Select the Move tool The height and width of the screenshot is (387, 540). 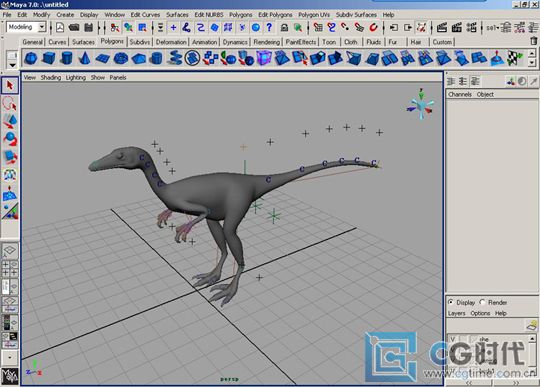[10, 121]
